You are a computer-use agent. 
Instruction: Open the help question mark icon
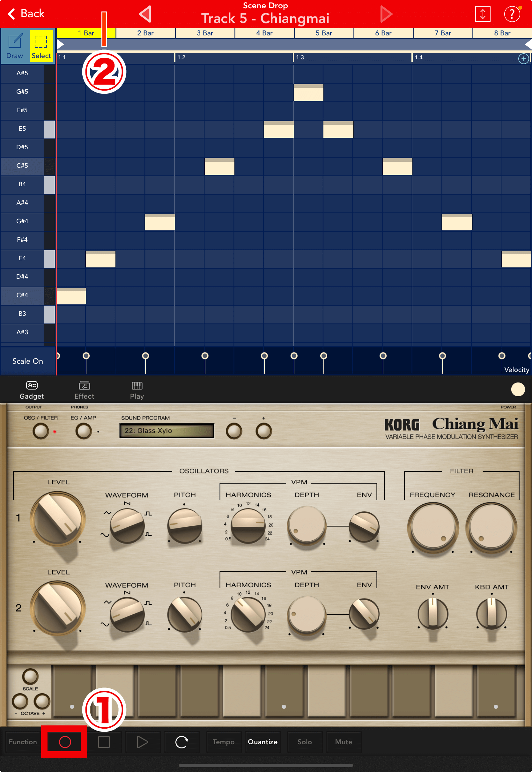(512, 14)
